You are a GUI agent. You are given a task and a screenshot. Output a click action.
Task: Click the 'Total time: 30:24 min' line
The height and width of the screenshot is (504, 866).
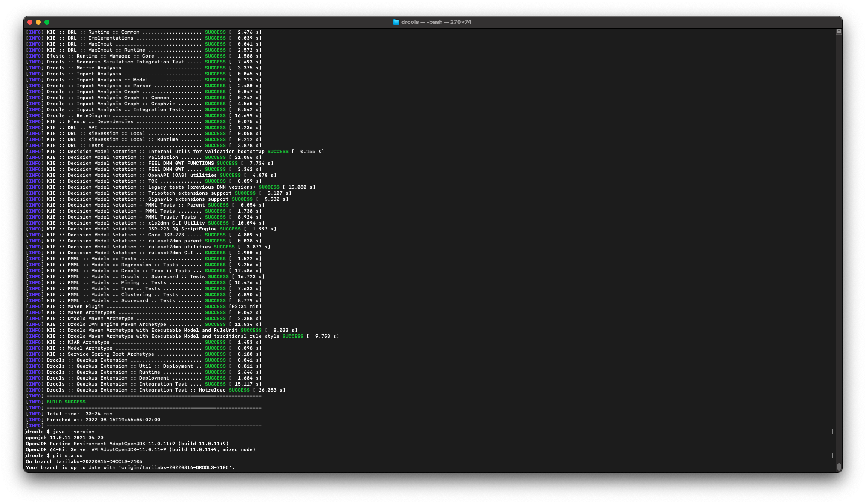pos(79,414)
